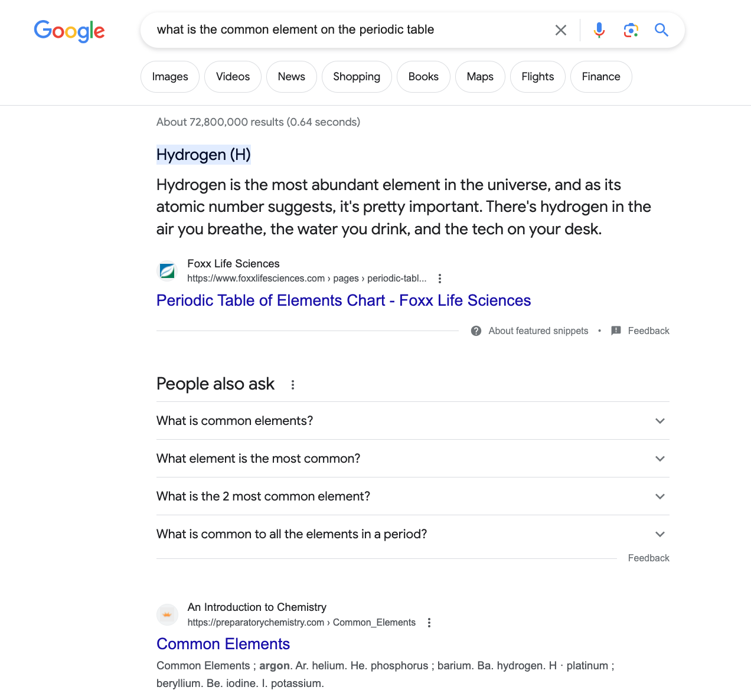This screenshot has width=751, height=700.
Task: Select the Finance filter chip
Action: (601, 77)
